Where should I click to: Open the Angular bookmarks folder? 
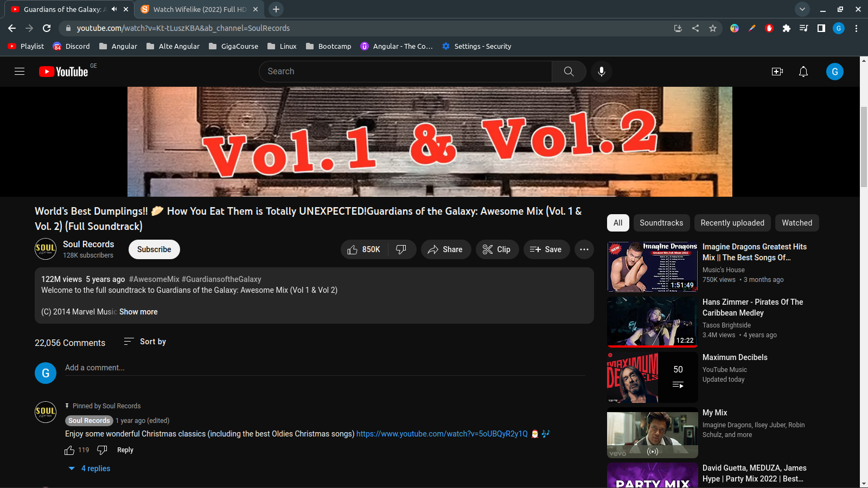(118, 47)
